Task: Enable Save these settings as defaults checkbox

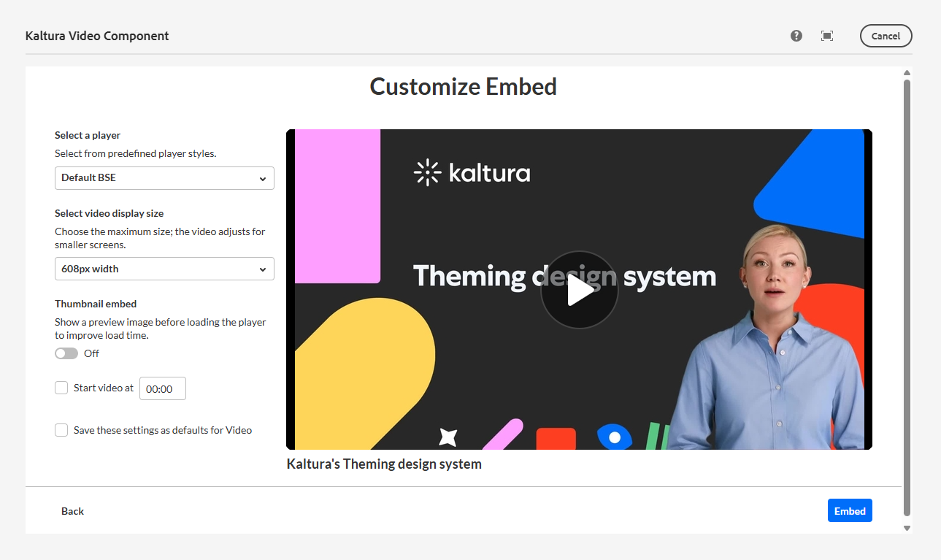Action: pos(61,430)
